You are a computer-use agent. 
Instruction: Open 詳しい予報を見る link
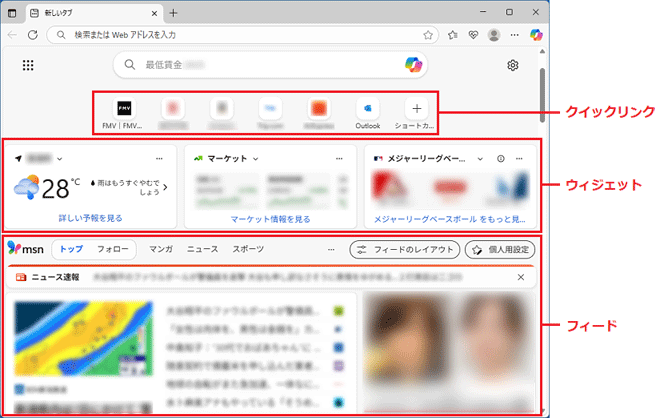click(x=90, y=218)
